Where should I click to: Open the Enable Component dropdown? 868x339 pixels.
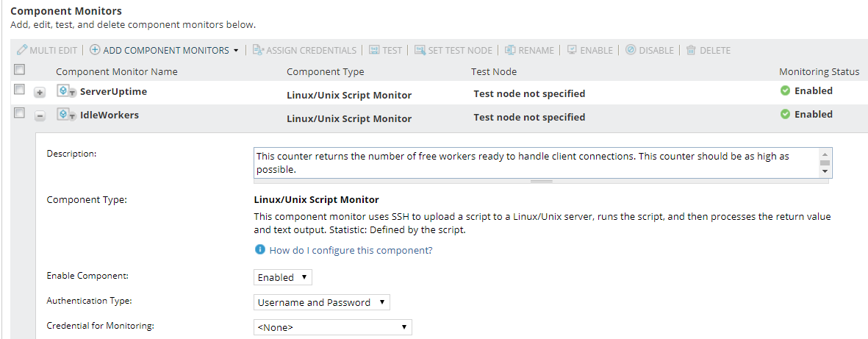pos(283,277)
